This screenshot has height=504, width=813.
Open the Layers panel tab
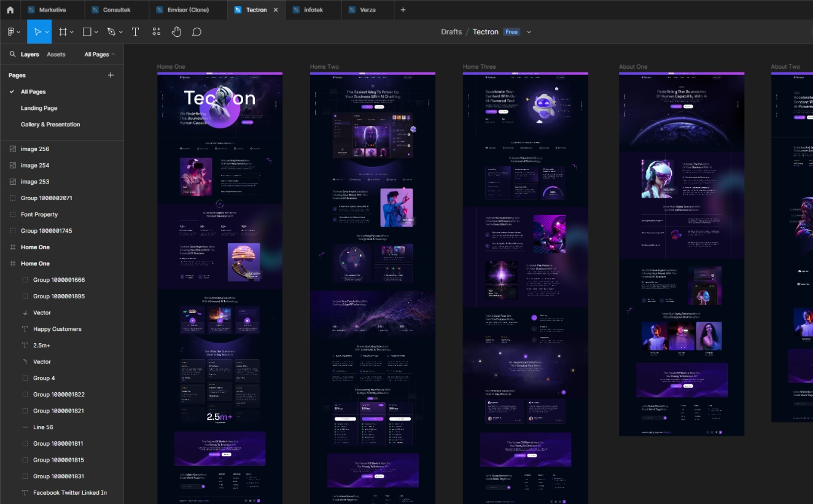(30, 54)
